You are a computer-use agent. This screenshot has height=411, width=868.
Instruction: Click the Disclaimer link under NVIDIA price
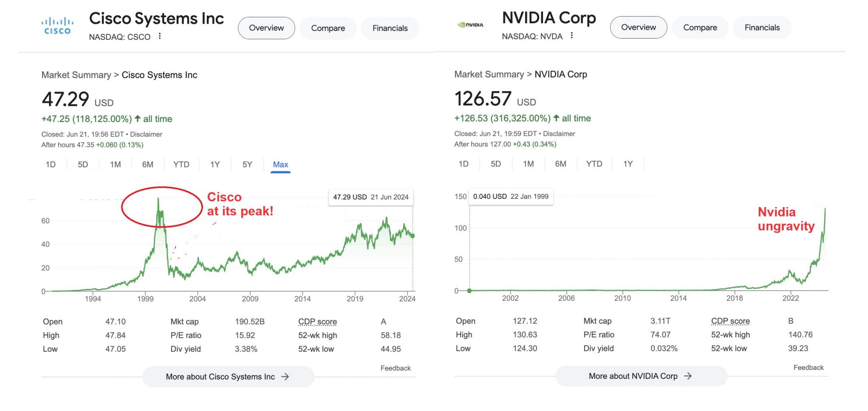560,133
